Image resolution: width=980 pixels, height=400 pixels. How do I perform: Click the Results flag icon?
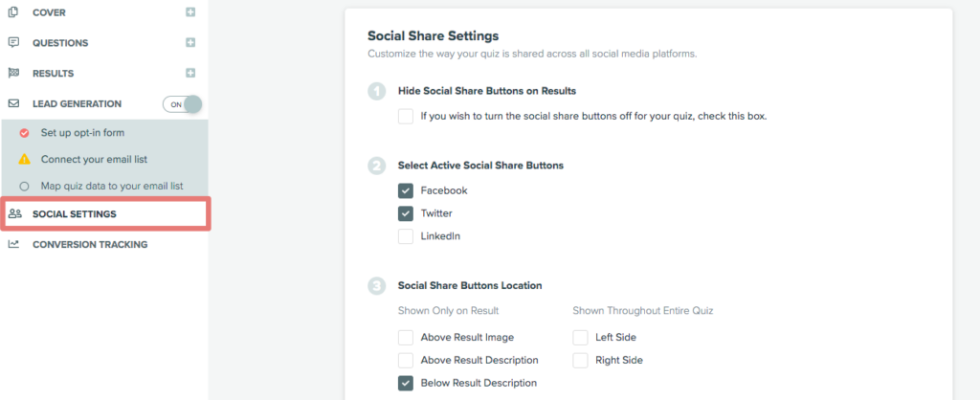(13, 73)
